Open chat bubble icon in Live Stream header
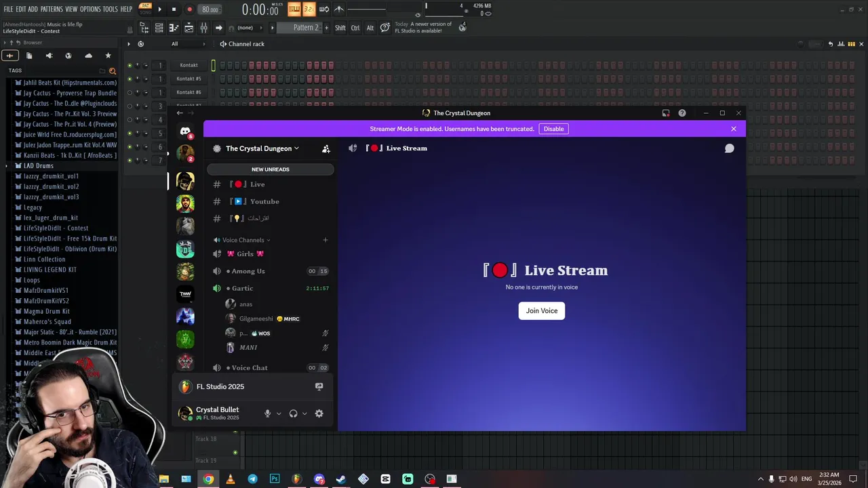Image resolution: width=868 pixels, height=488 pixels. [x=729, y=148]
